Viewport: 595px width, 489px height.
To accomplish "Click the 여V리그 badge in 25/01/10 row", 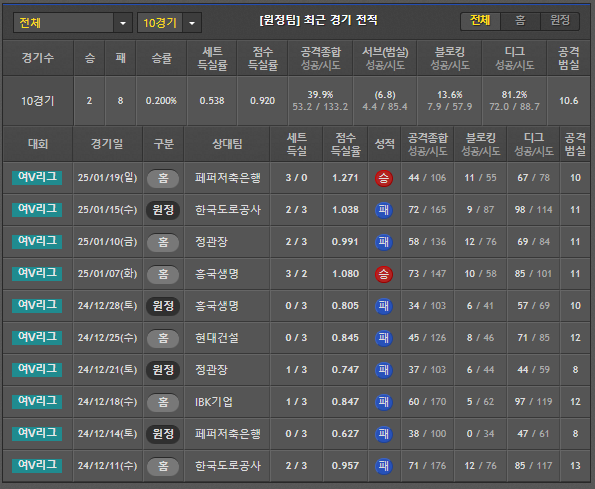I will 37,242.
